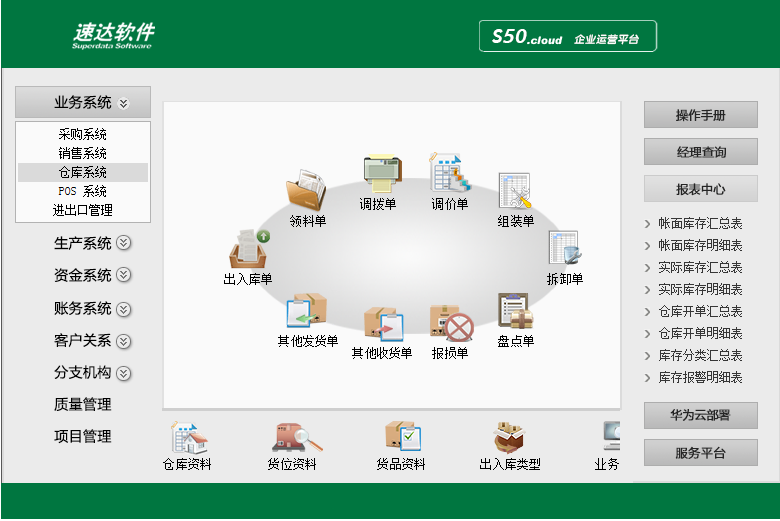This screenshot has height=521, width=780.
Task: Expand the 资金系统 section
Action: tap(92, 275)
